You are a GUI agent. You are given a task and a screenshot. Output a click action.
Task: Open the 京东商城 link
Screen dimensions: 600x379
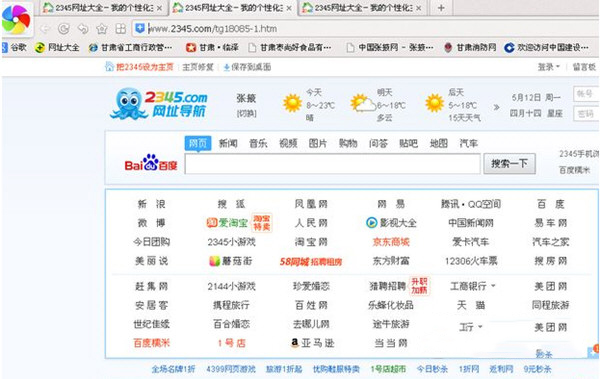coord(391,242)
